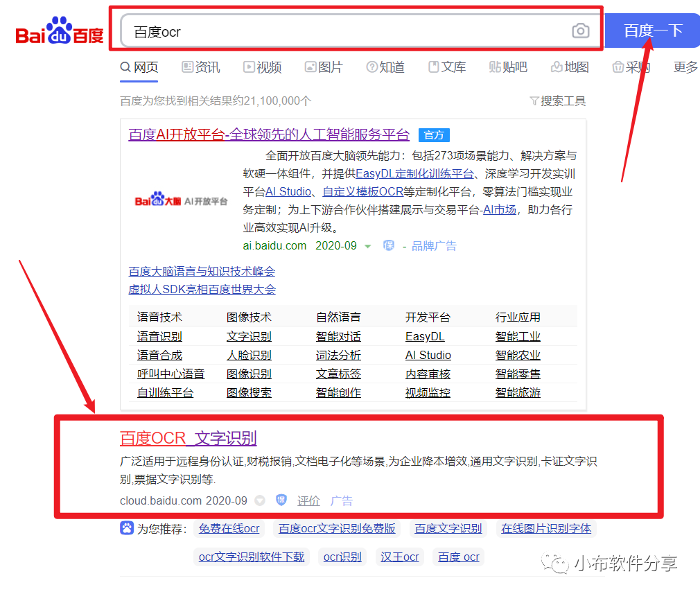Open EasyDL定制化训练平台 link

414,174
